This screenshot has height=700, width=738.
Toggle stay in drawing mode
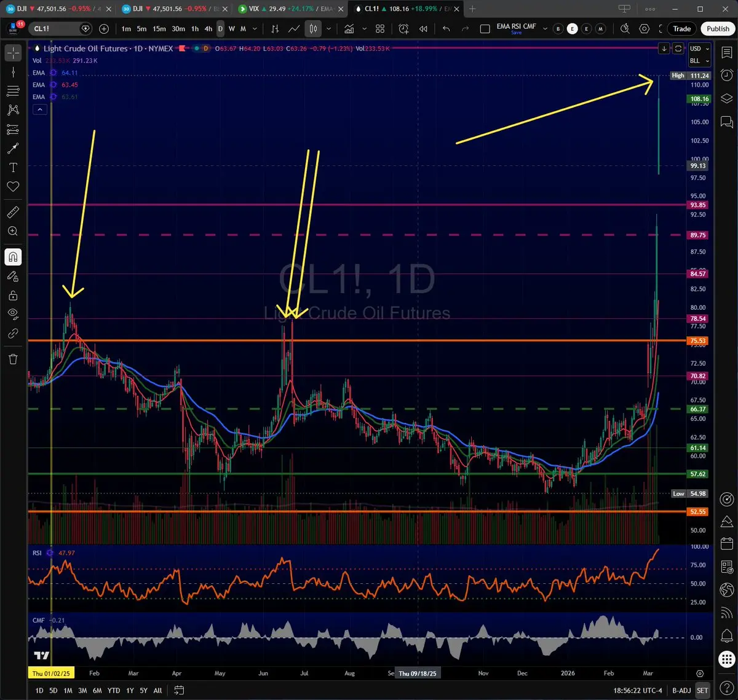pos(13,276)
